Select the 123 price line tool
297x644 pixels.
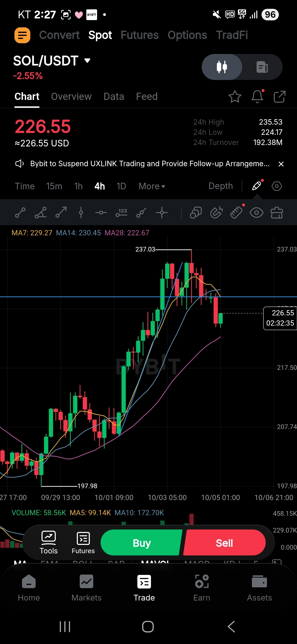[121, 213]
